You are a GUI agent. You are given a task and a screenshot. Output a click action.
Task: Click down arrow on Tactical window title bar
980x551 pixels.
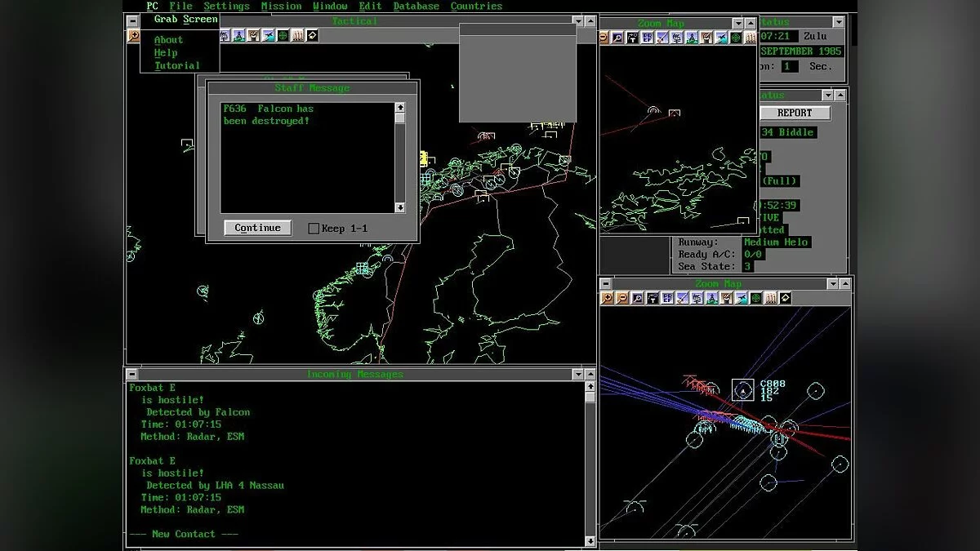point(578,21)
